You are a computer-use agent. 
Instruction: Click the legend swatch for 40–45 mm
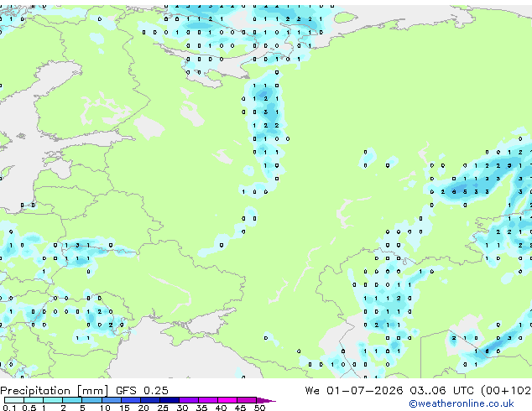227,400
